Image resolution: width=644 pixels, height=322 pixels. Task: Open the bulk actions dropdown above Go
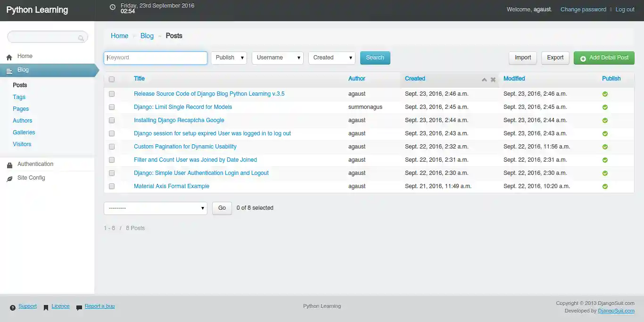point(155,208)
